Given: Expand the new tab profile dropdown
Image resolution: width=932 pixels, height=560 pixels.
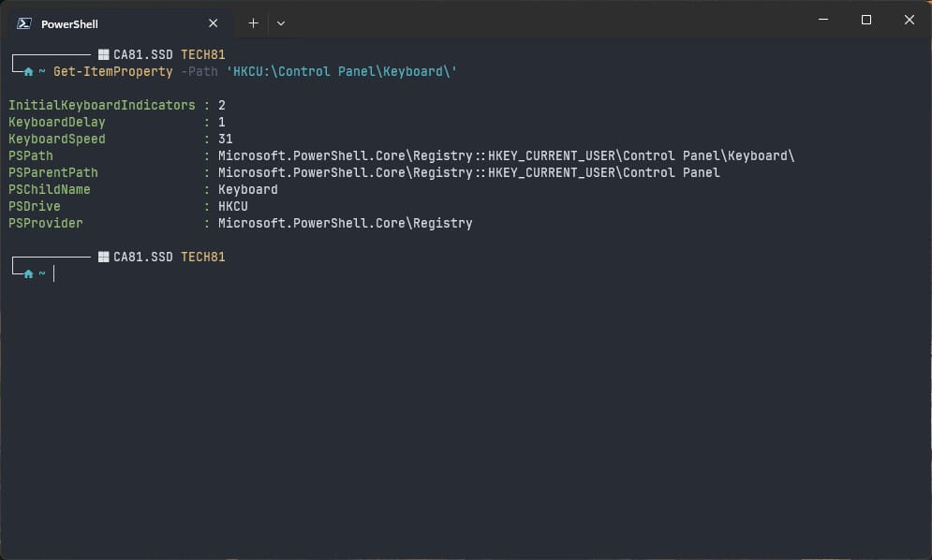Looking at the screenshot, I should pos(281,23).
